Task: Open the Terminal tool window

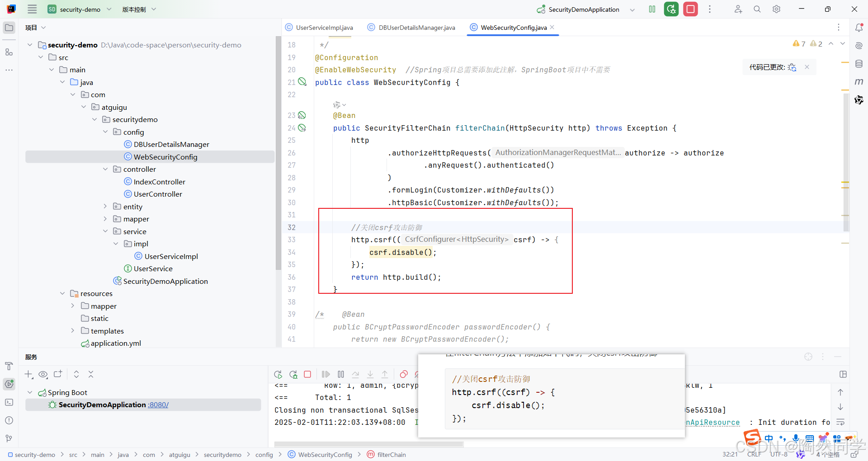Action: 9,402
